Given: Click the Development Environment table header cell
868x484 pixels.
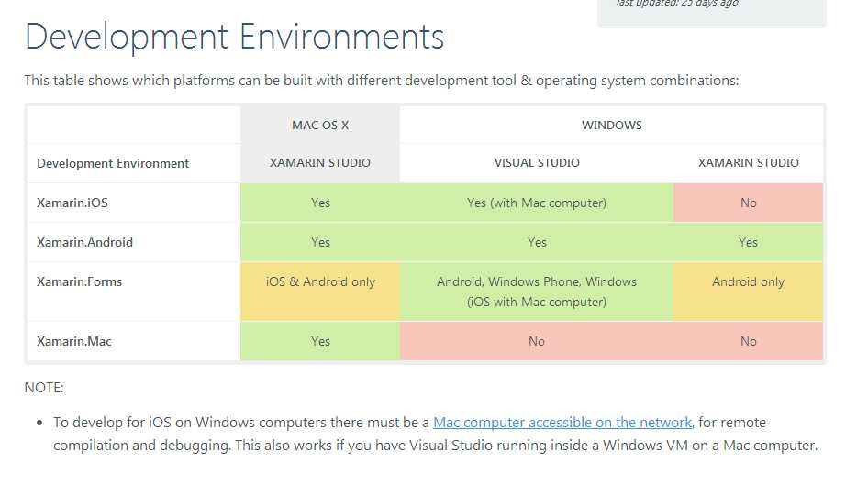Looking at the screenshot, I should tap(113, 163).
